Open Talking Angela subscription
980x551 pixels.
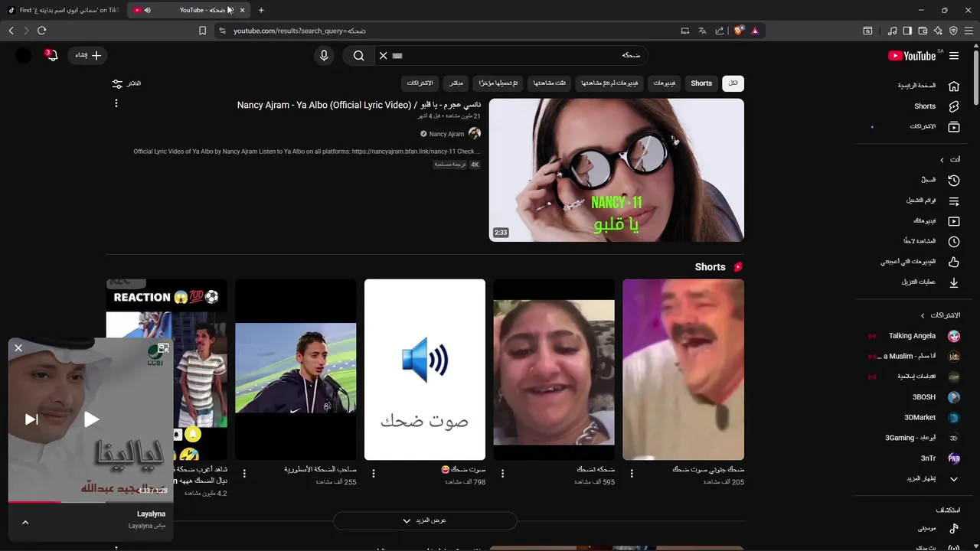coord(912,336)
